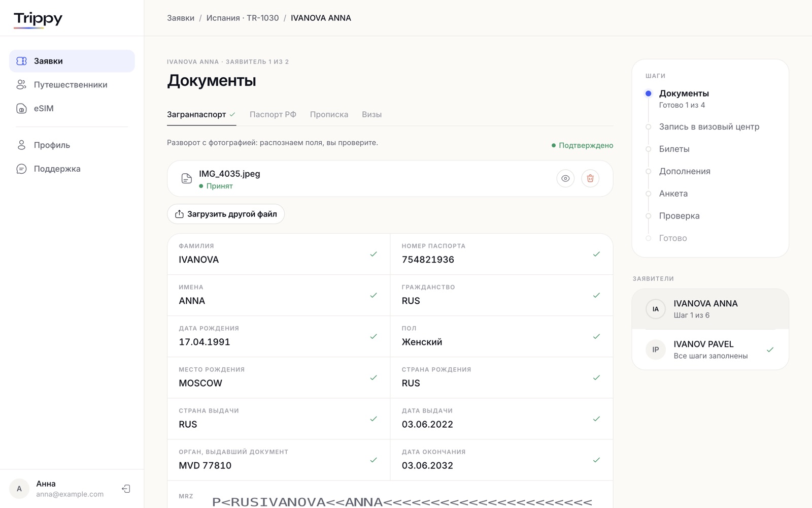Select applicant IVANOV PAVEL card
This screenshot has width=812, height=508.
(x=710, y=350)
